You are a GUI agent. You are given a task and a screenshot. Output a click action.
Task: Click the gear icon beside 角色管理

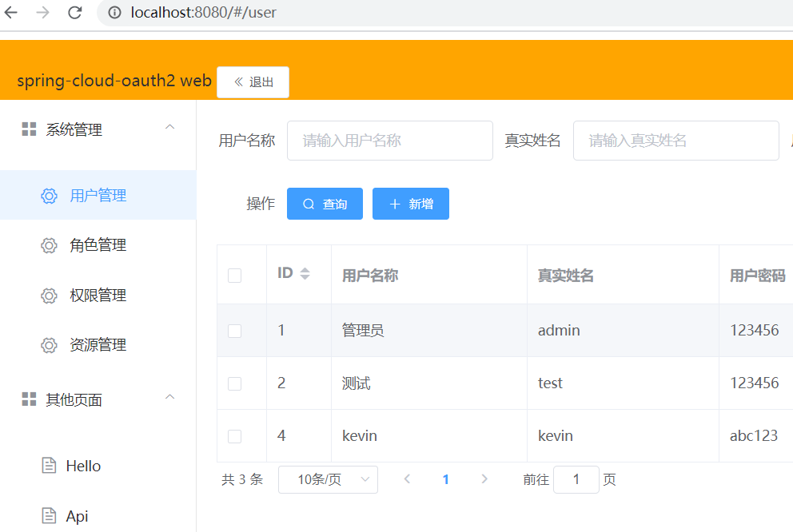(x=49, y=245)
